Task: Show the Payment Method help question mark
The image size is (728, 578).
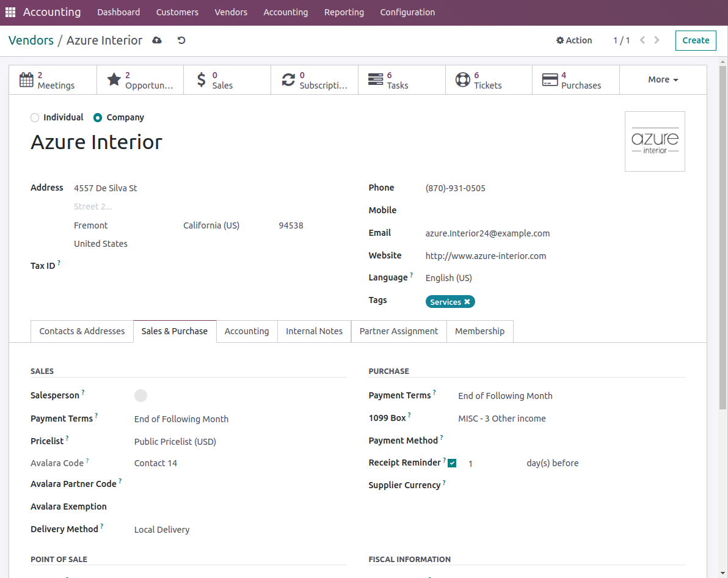Action: pos(442,437)
